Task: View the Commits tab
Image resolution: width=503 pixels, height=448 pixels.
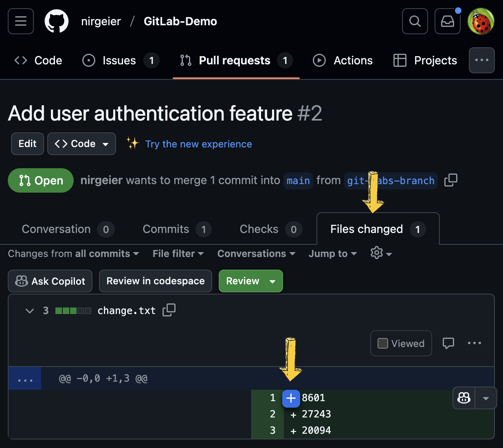Action: click(x=177, y=229)
